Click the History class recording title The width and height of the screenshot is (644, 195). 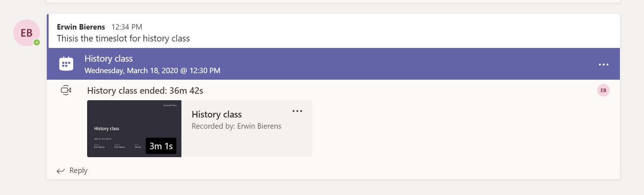(216, 115)
